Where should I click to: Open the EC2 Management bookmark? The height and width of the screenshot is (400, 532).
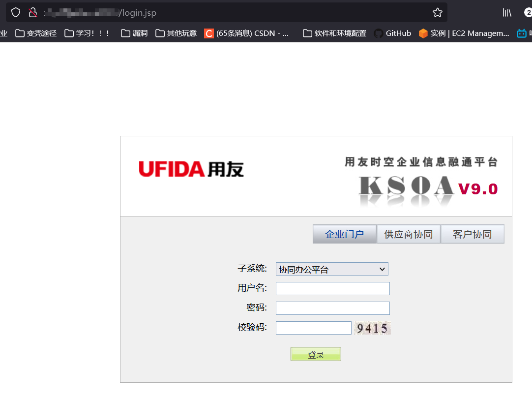click(x=464, y=33)
